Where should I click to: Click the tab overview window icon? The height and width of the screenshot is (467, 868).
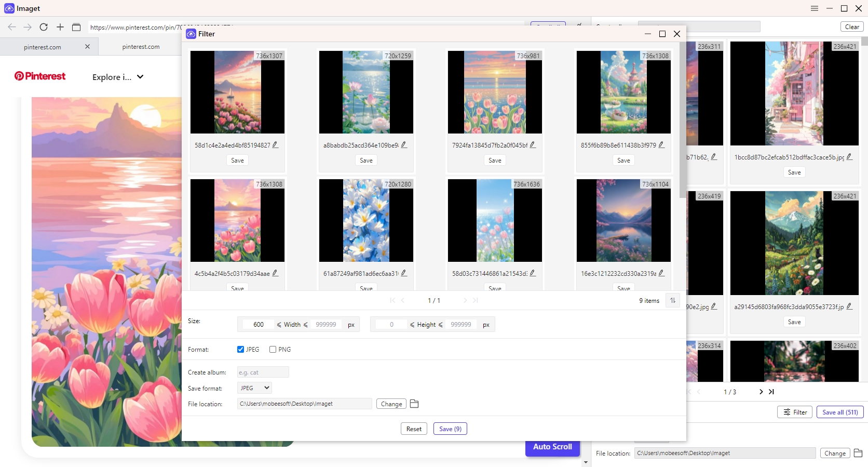point(76,27)
